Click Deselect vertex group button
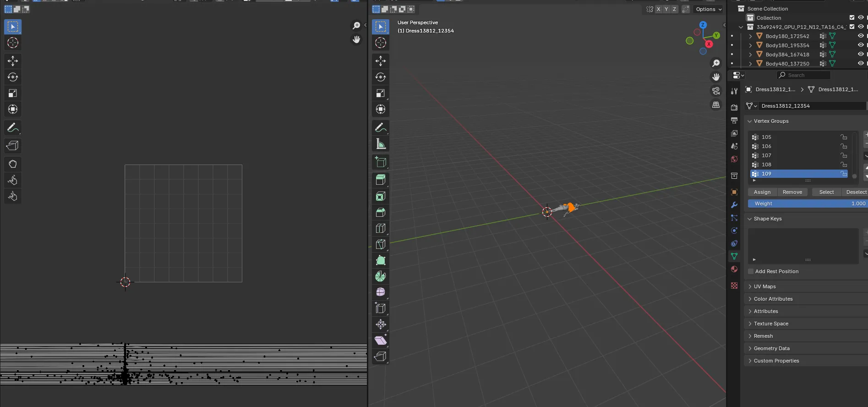 coord(855,192)
